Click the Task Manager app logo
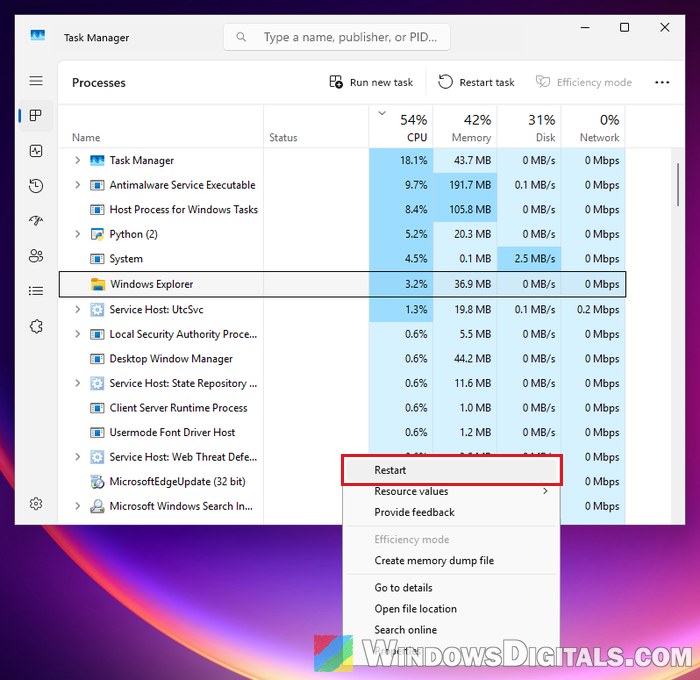Viewport: 700px width, 680px height. [38, 35]
